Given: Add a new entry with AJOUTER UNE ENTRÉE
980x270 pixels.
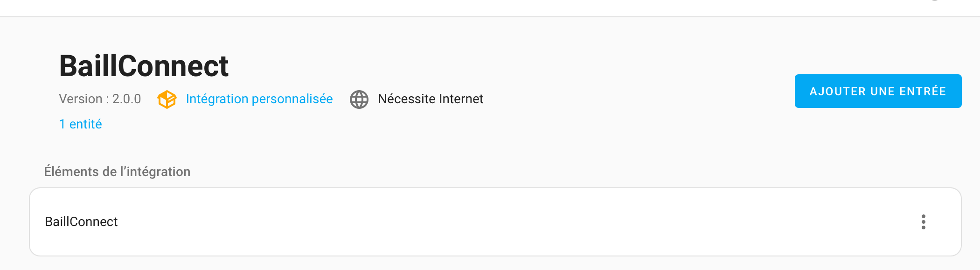Looking at the screenshot, I should [878, 91].
